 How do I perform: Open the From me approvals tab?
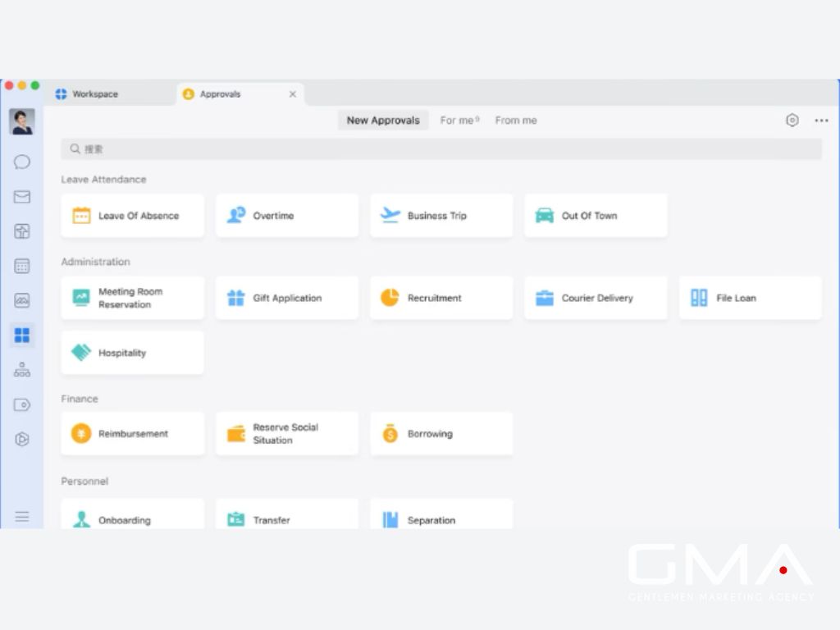pos(516,121)
